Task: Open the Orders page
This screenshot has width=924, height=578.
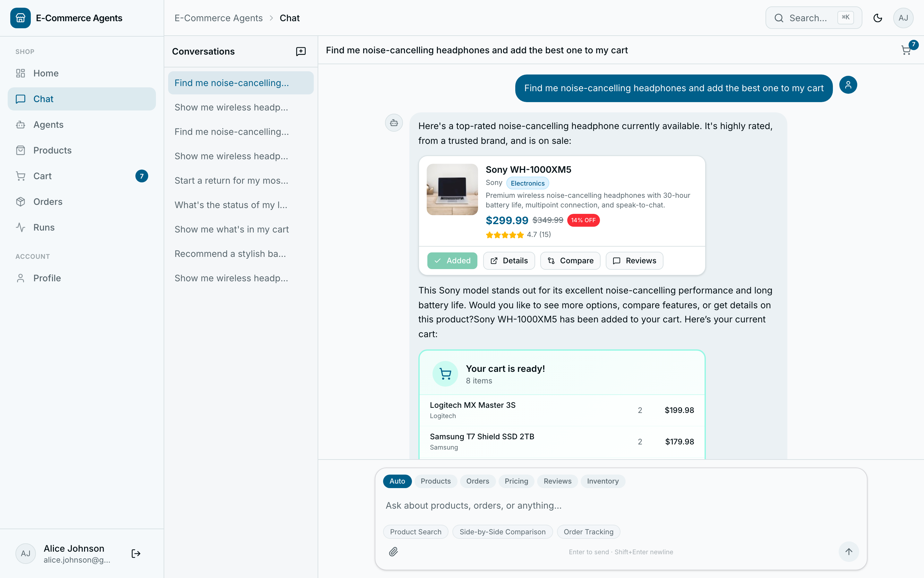Action: coord(82,201)
